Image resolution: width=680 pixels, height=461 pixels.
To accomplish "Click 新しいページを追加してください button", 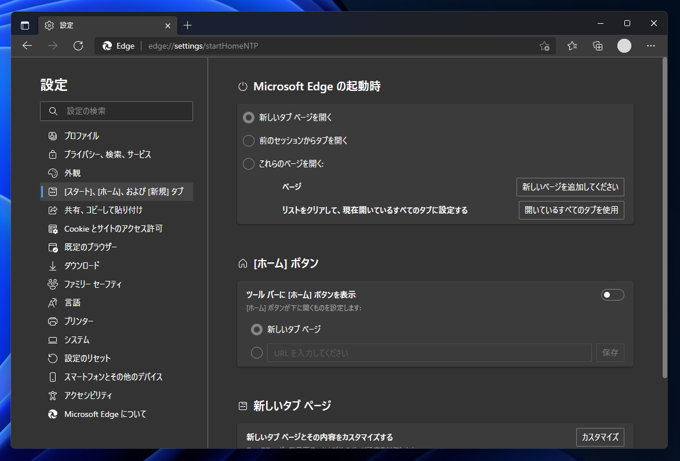I will click(570, 187).
